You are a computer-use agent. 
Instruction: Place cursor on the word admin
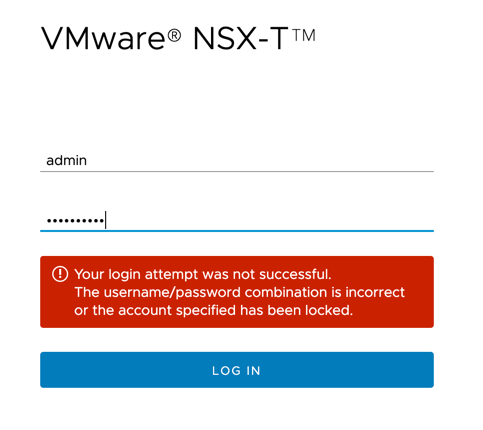[x=66, y=161]
